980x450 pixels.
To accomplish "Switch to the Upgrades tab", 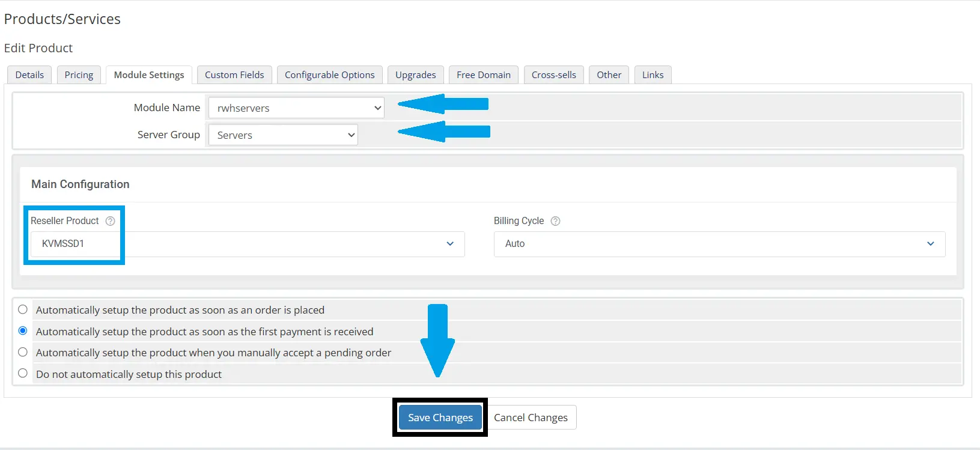I will [x=416, y=75].
